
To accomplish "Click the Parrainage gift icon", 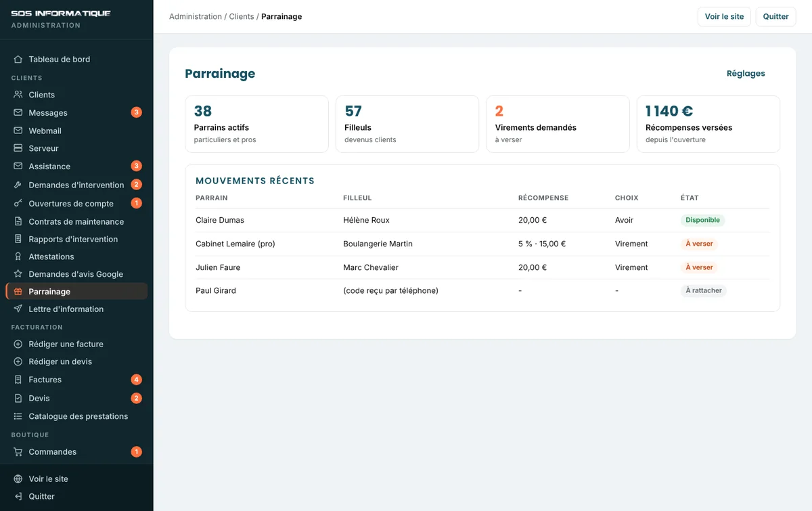I will pyautogui.click(x=18, y=292).
